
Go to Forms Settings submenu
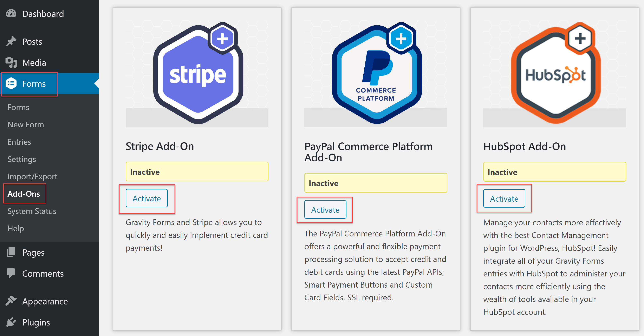point(22,159)
